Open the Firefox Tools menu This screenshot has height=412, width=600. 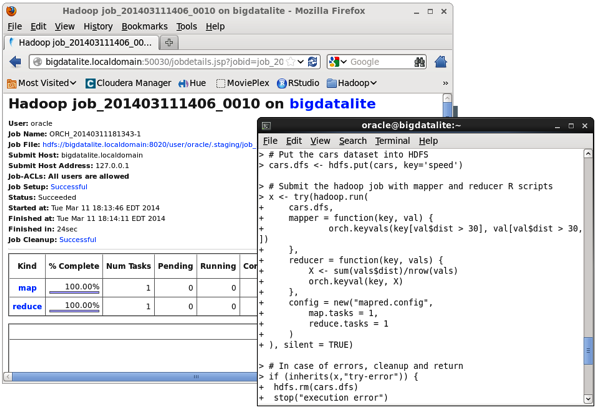click(x=186, y=26)
